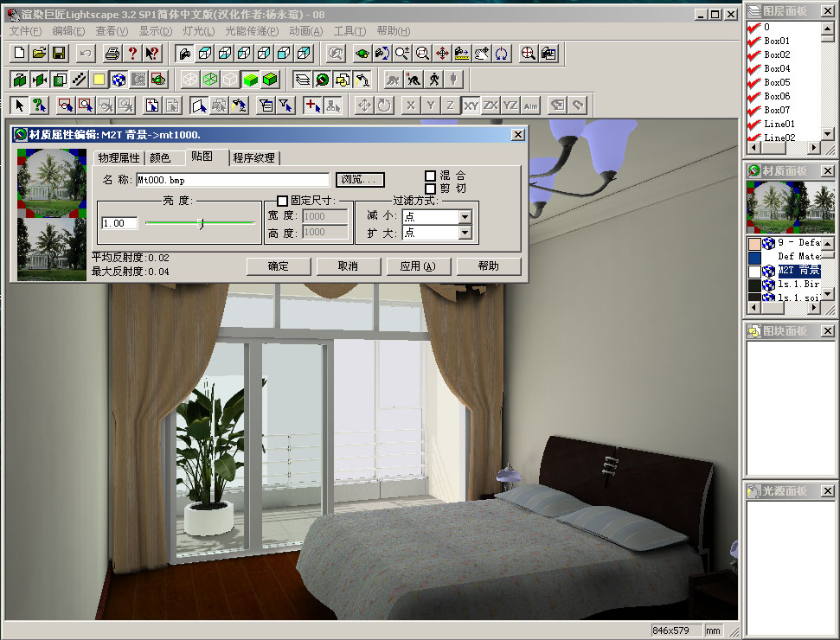Click the orbit view icon with green teapot

(x=362, y=53)
